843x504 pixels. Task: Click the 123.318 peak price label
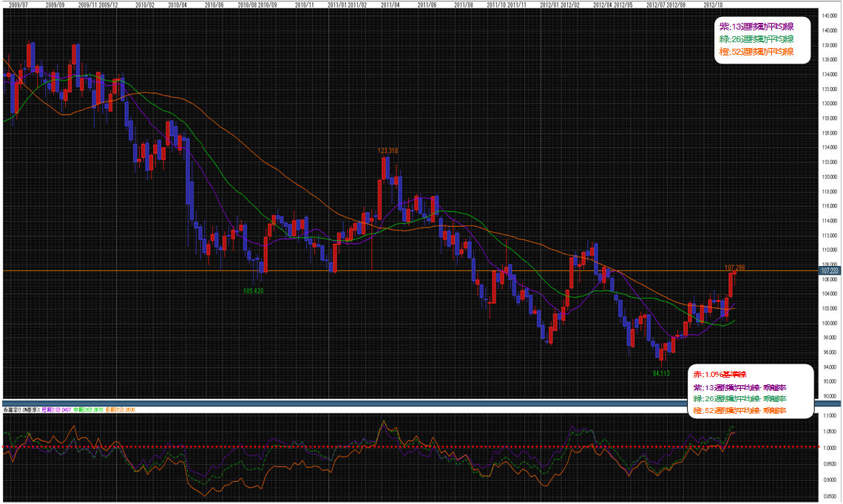coord(387,151)
